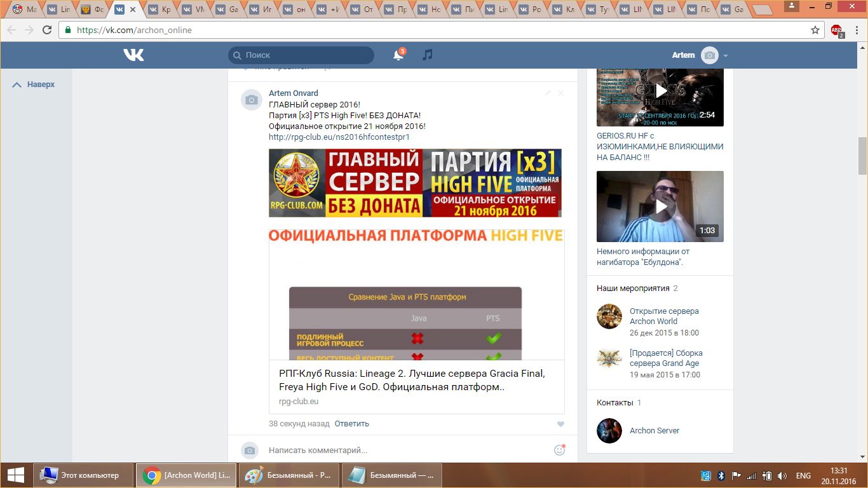Screen dimensions: 868x488
Task: Open the rpg-club.eu/ns2016hfcontestpr1 link
Action: coord(339,137)
